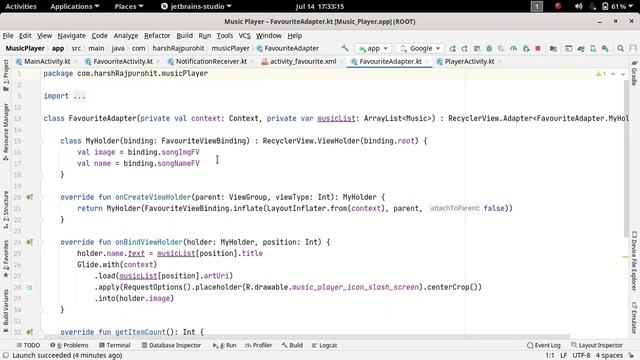
Task: Open the Run tool window
Action: click(x=224, y=345)
